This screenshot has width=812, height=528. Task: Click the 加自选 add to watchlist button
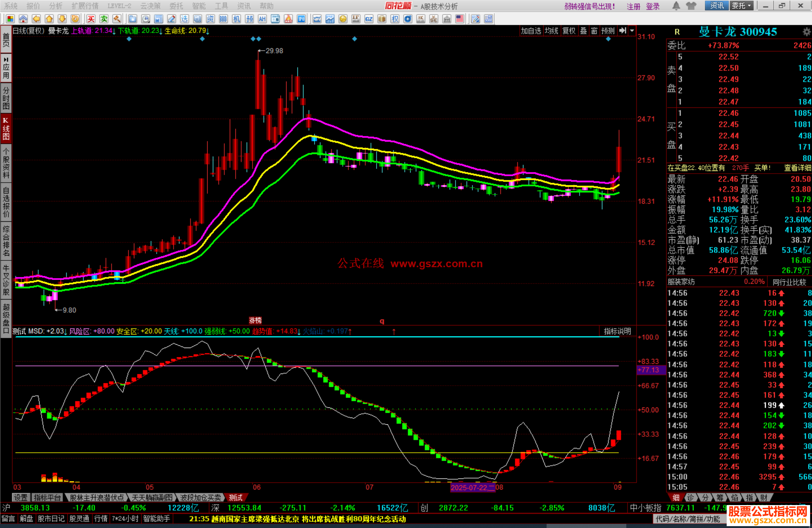(530, 31)
